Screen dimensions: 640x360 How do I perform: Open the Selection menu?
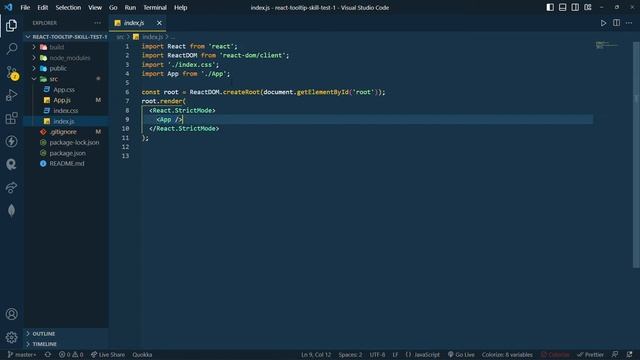pos(68,7)
